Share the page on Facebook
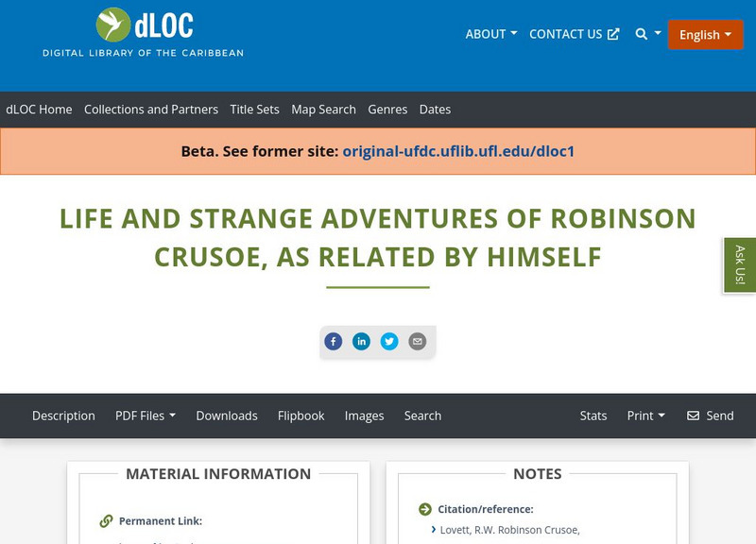 333,341
